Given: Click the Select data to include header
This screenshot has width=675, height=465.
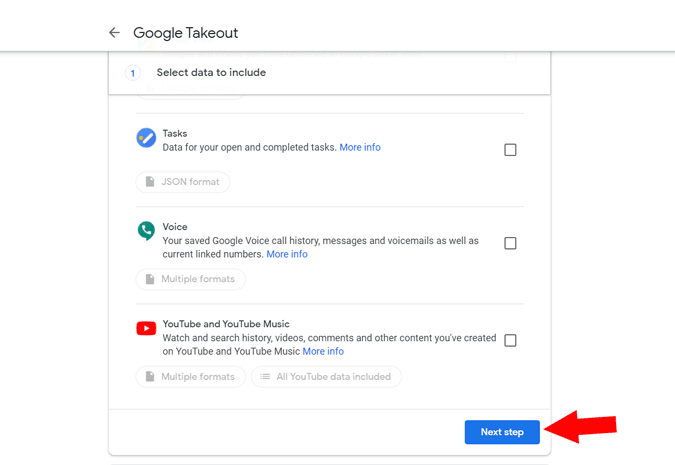Looking at the screenshot, I should (211, 72).
